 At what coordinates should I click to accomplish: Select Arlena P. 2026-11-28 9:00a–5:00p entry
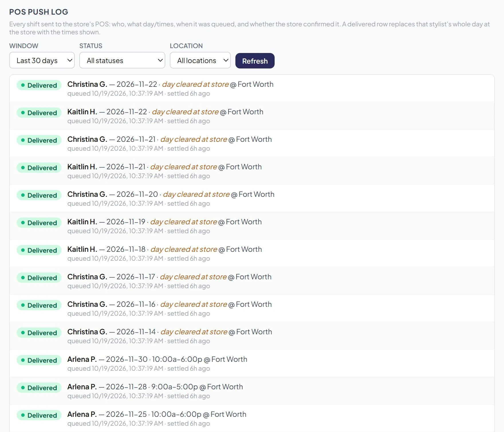(155, 387)
